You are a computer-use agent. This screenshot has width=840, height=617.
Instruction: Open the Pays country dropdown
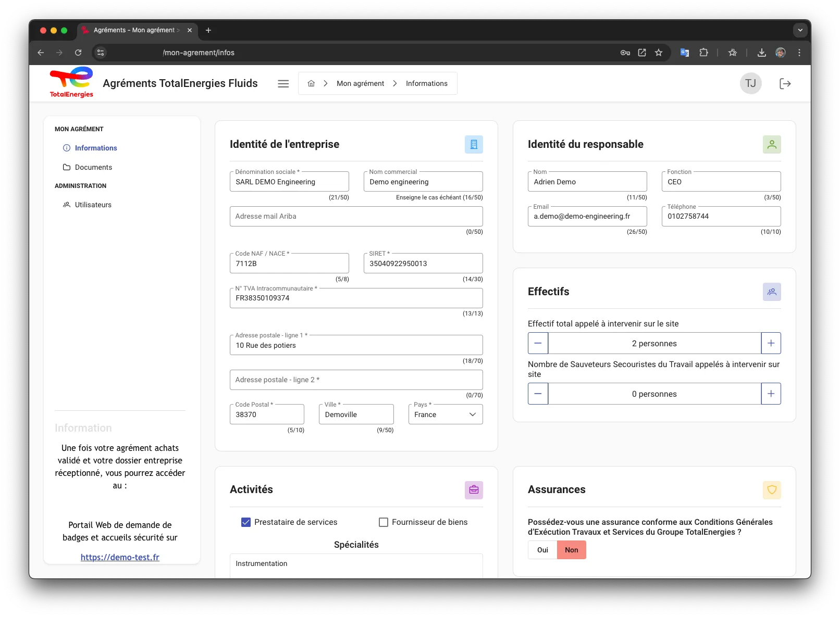point(446,414)
